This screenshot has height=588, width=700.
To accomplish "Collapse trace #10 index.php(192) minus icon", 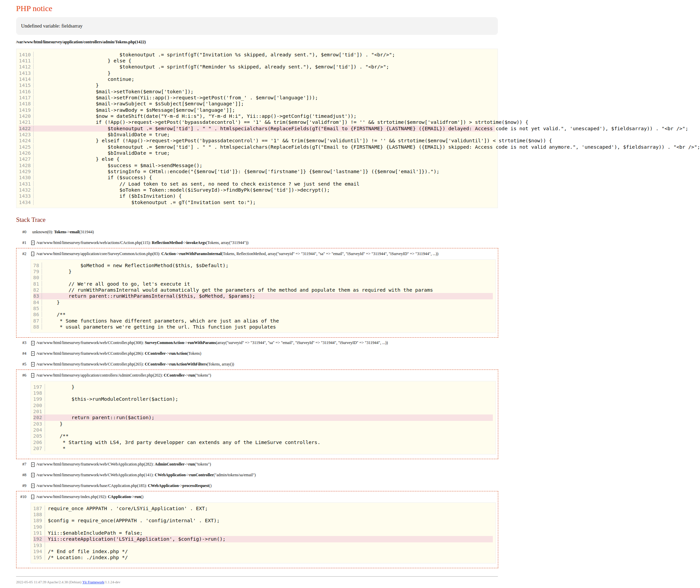I will (x=33, y=497).
